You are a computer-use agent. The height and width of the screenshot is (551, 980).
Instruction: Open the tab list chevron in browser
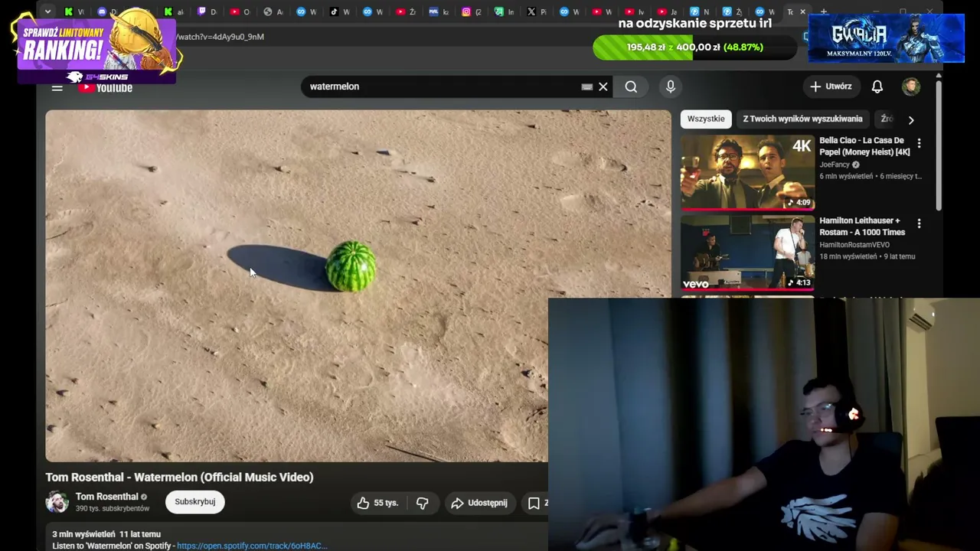(x=47, y=11)
